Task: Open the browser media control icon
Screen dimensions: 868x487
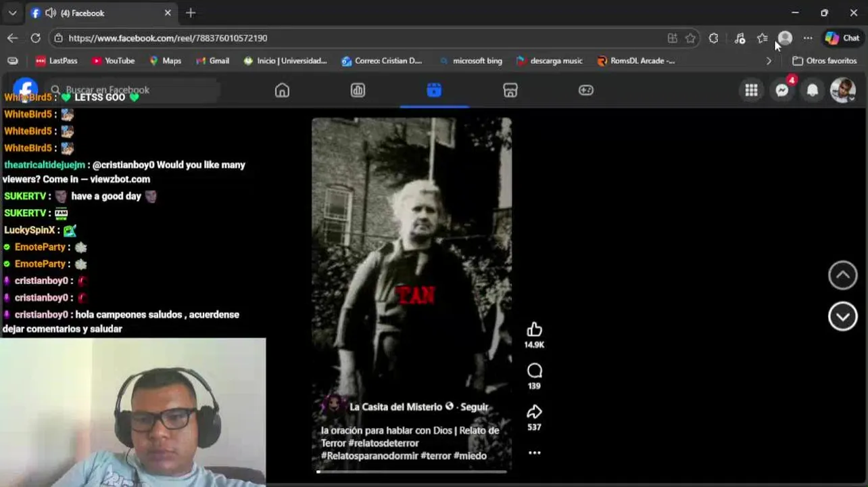Action: pyautogui.click(x=740, y=38)
